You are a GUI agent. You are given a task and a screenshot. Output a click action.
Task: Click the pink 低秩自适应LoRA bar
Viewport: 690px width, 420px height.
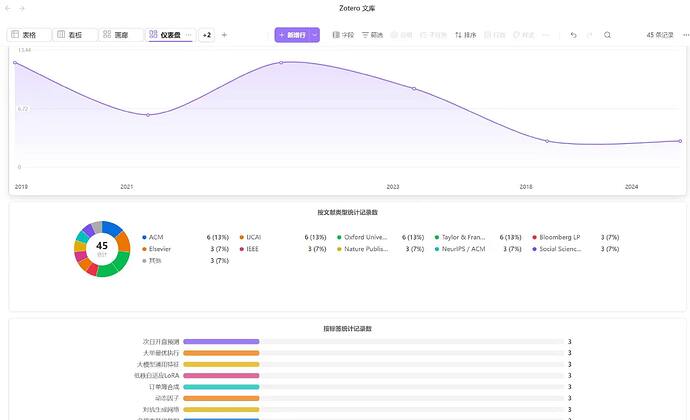(x=221, y=376)
